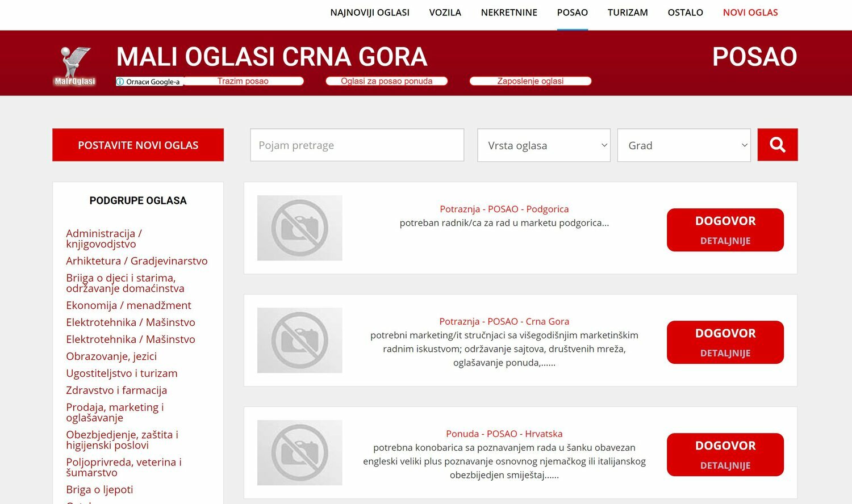This screenshot has width=852, height=504.
Task: Open the Ostalo menu item
Action: pyautogui.click(x=686, y=12)
